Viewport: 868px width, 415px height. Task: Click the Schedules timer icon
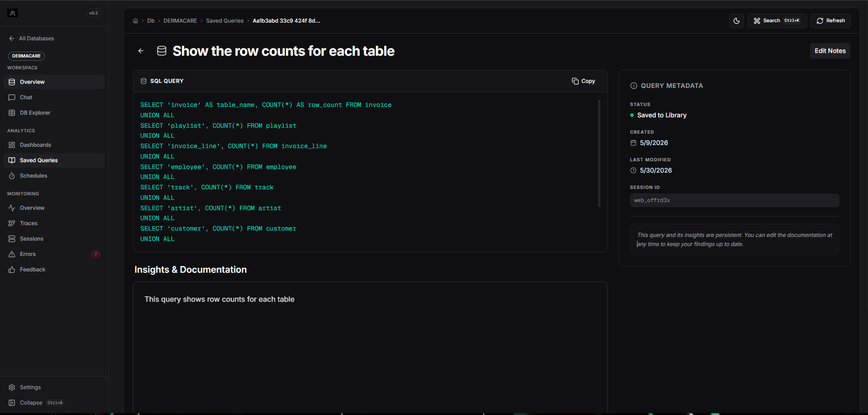12,176
